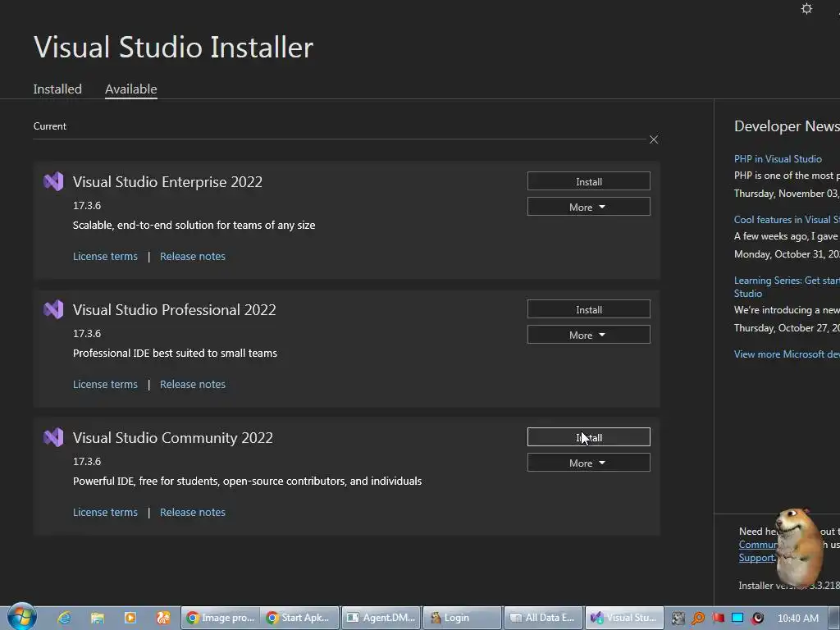This screenshot has width=840, height=630.
Task: Open the Learning Series news link
Action: [787, 286]
